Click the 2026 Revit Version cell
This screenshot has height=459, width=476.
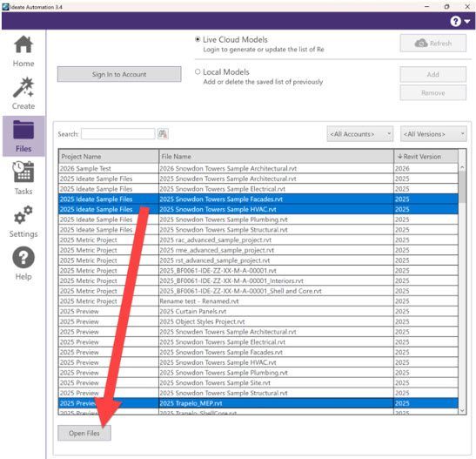[426, 169]
